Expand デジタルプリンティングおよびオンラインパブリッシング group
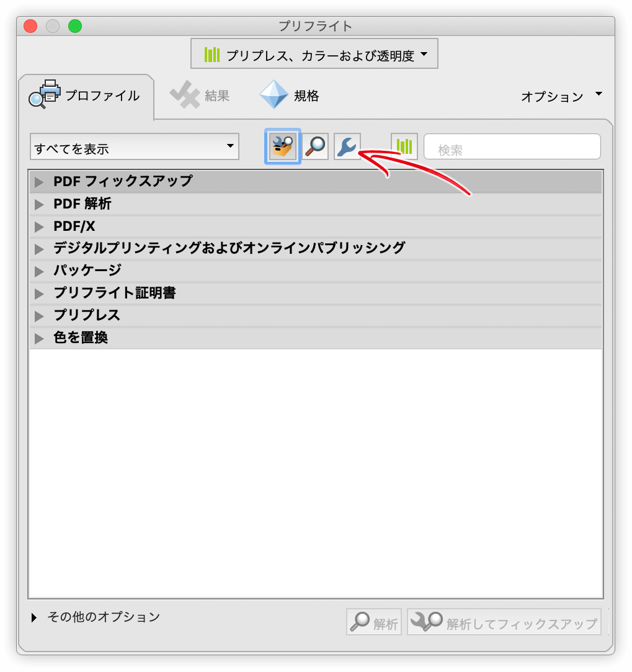The height and width of the screenshot is (672, 632). [39, 249]
